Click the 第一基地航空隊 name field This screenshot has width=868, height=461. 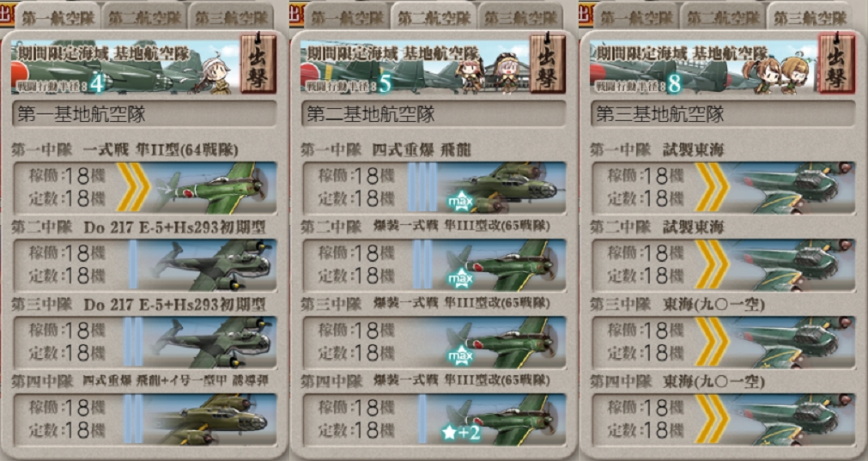tap(144, 114)
